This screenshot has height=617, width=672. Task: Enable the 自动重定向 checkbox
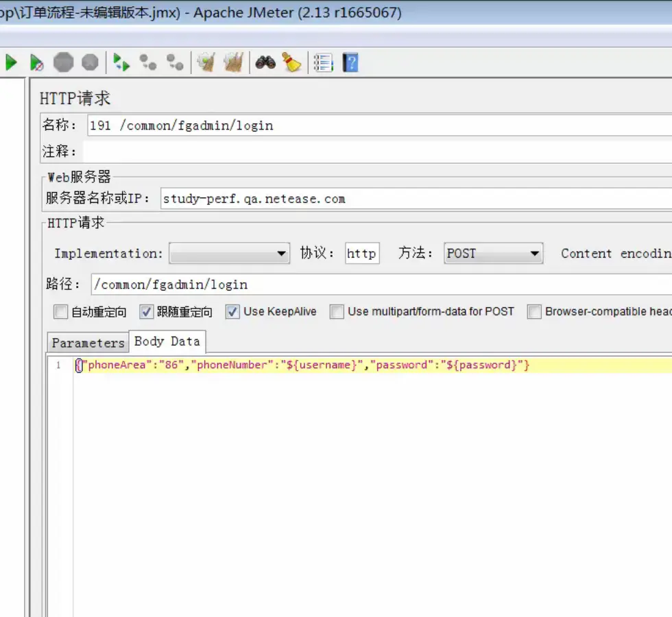(x=61, y=312)
